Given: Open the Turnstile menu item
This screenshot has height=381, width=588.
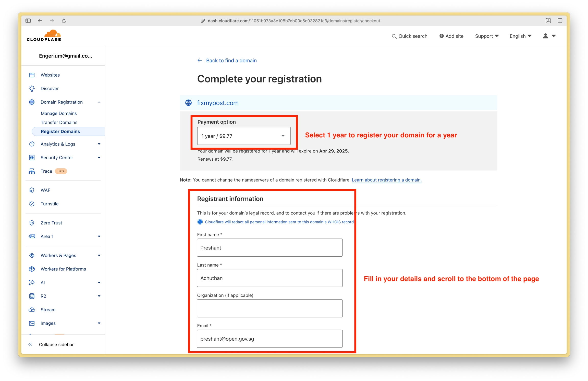Looking at the screenshot, I should (x=50, y=204).
